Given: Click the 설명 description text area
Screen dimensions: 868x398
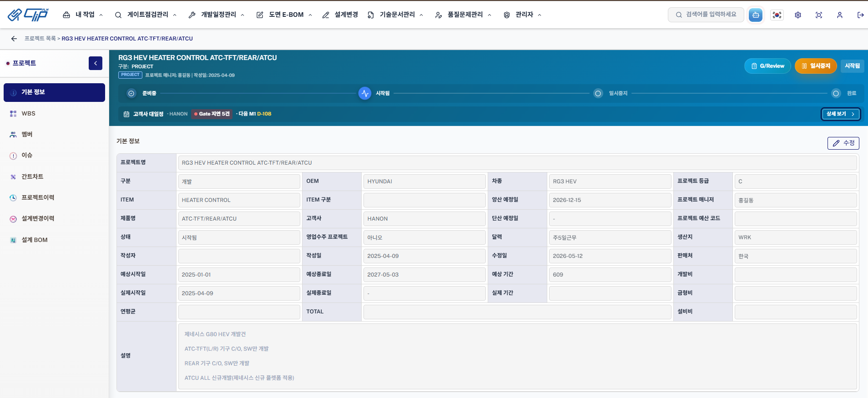Looking at the screenshot, I should (x=517, y=357).
